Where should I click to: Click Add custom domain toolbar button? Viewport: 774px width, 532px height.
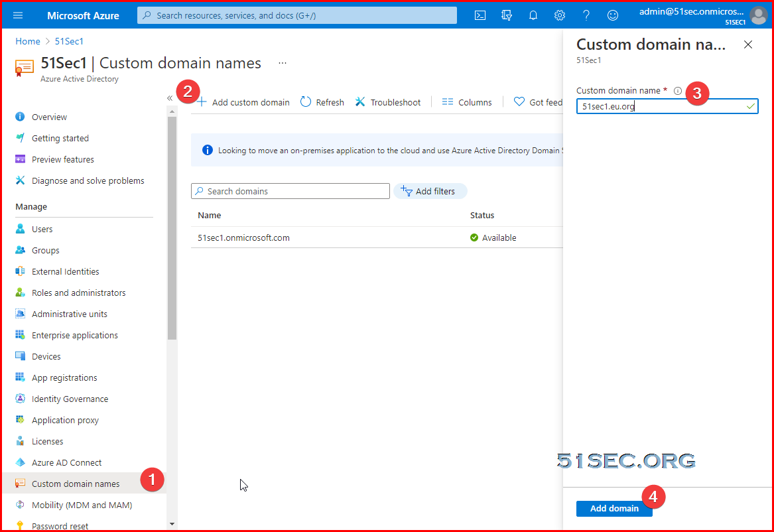243,102
